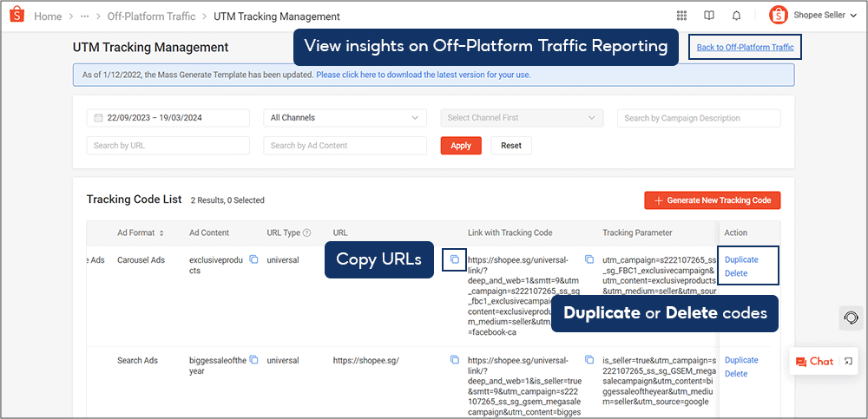Delete the Search Ads tracking code

736,374
